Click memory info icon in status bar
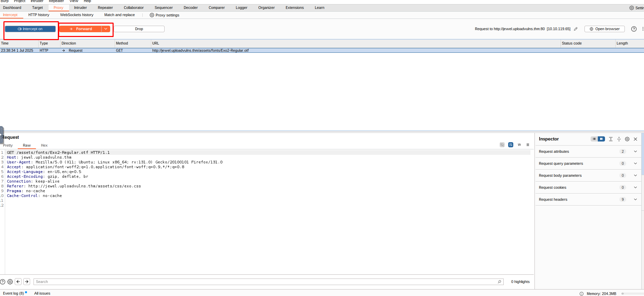 tap(581, 294)
